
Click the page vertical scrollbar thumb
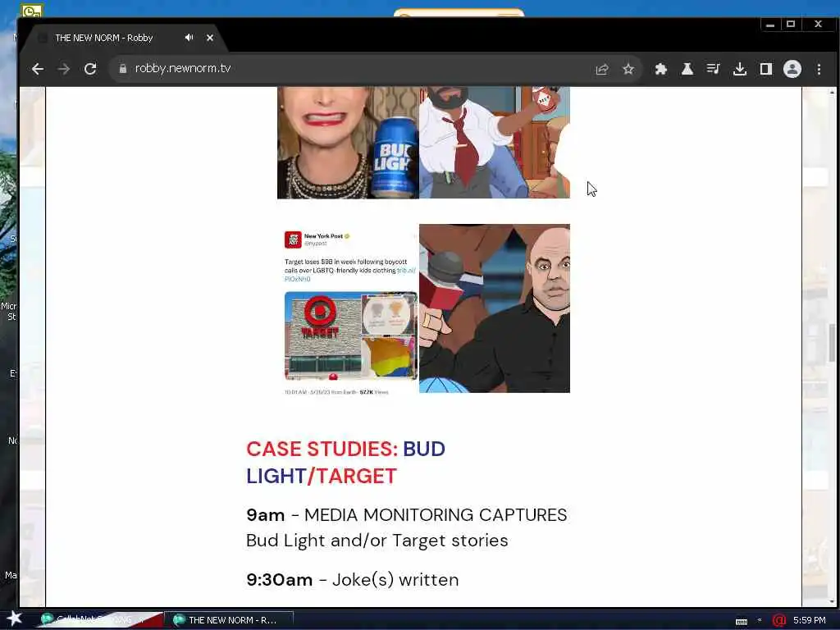[x=832, y=343]
